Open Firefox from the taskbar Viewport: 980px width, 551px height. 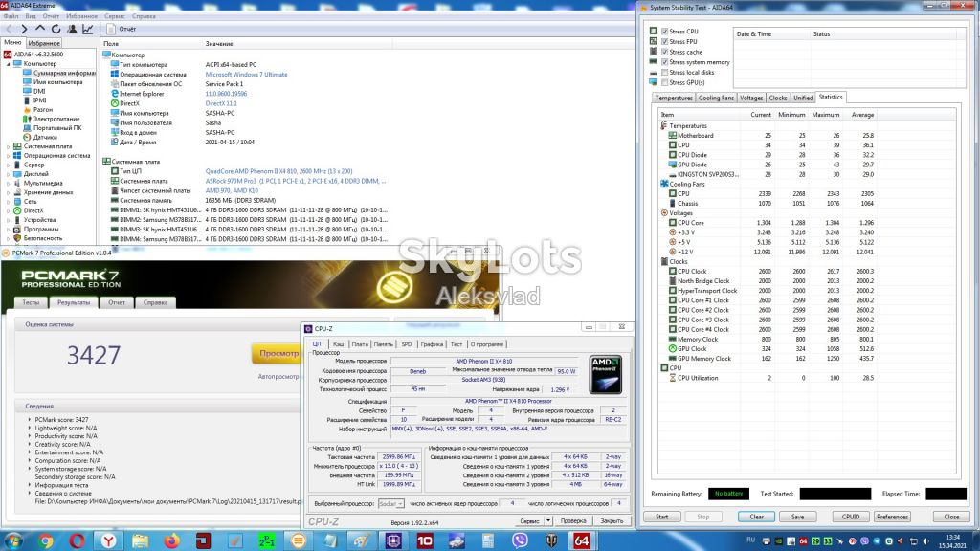tap(171, 540)
